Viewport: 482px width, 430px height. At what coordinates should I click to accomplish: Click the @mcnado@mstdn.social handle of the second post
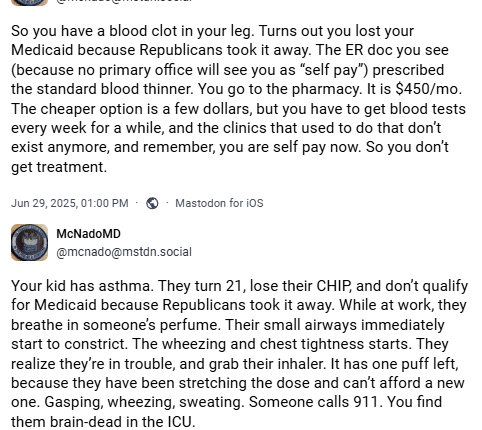point(124,252)
